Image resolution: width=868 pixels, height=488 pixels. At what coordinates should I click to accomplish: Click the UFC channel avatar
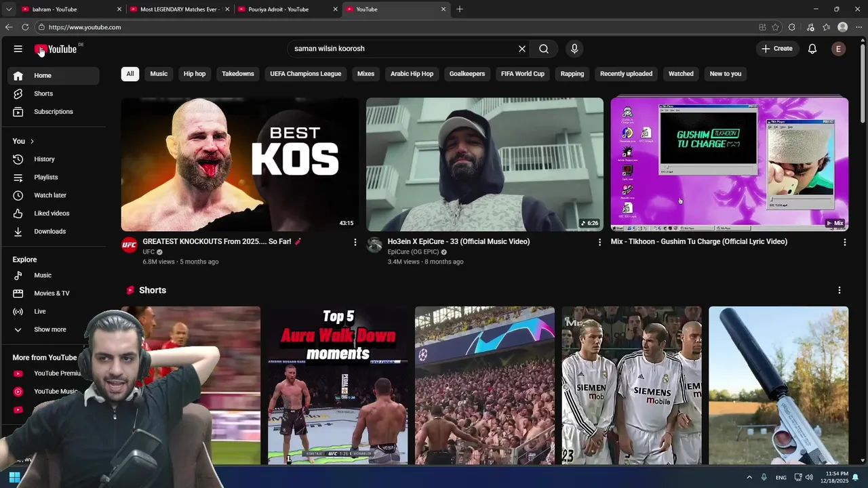pyautogui.click(x=130, y=245)
